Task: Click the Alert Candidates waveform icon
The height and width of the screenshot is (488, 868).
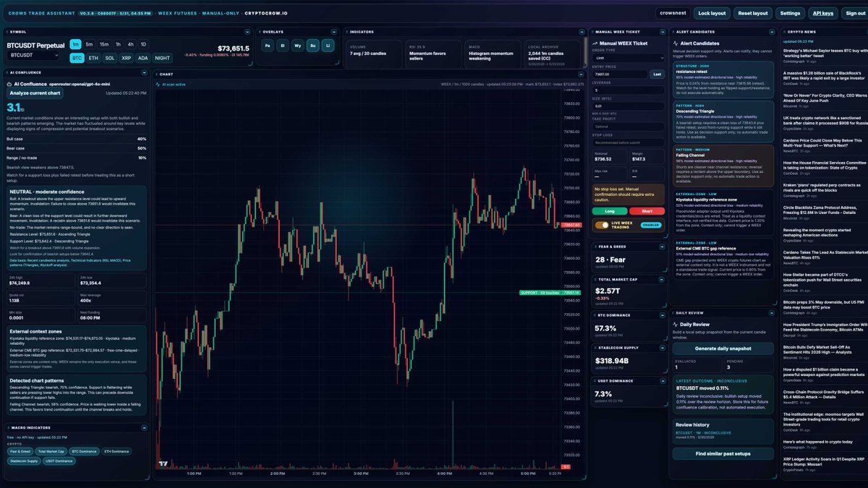Action: 676,43
